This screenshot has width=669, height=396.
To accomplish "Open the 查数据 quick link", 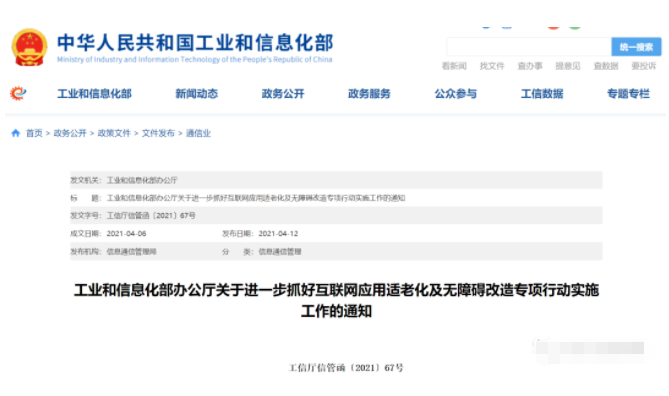I will (606, 66).
